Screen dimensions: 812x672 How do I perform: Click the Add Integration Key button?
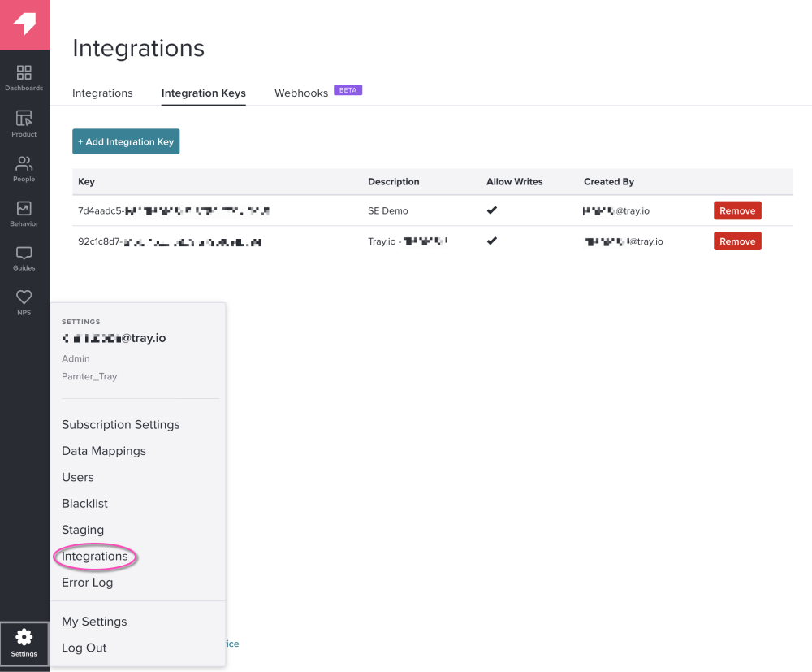click(126, 141)
